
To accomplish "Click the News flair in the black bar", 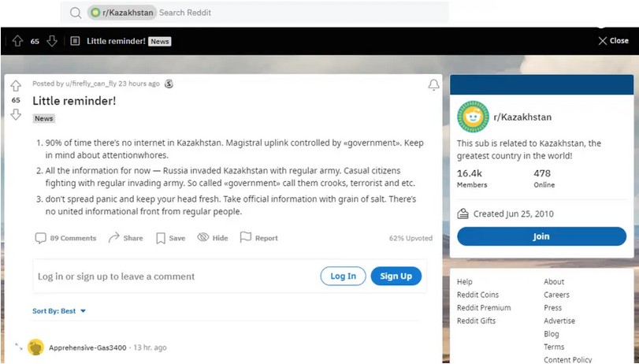I will (160, 41).
